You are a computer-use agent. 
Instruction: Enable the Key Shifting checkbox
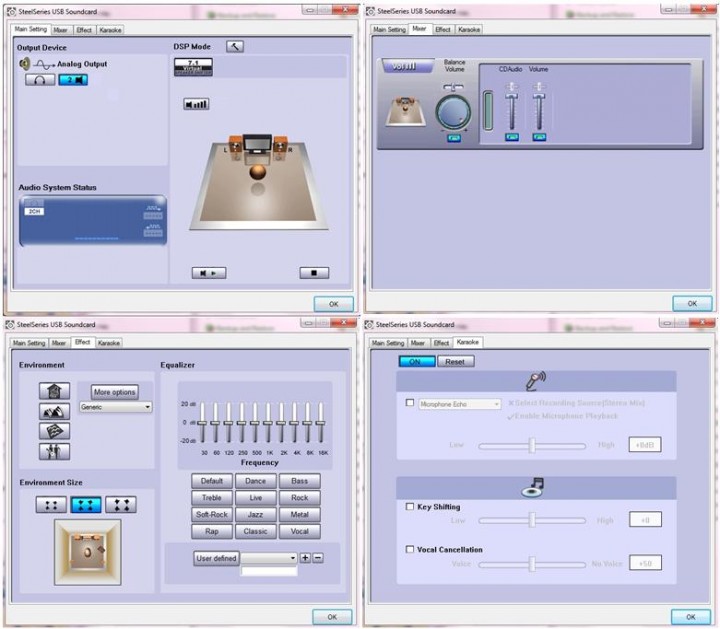click(410, 506)
